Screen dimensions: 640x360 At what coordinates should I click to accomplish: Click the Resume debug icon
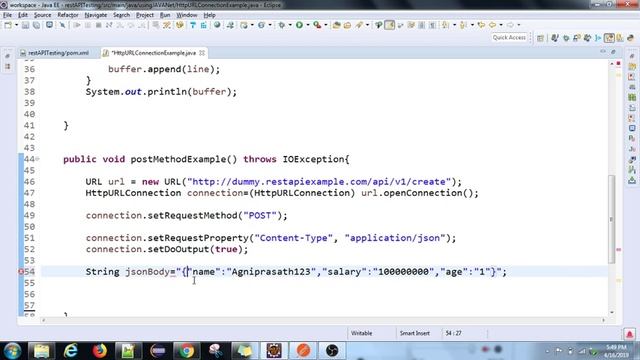coord(76,25)
